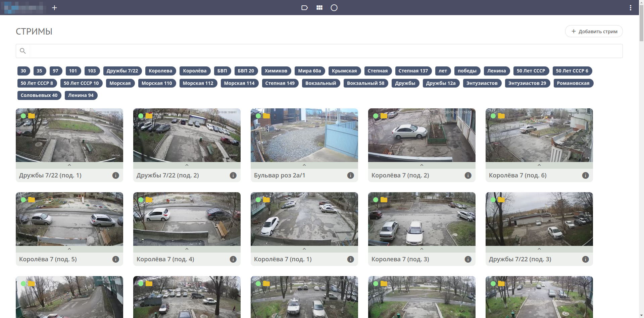
Task: Expand the Королёва 7 (под. 2) card chevron
Action: pos(422,165)
